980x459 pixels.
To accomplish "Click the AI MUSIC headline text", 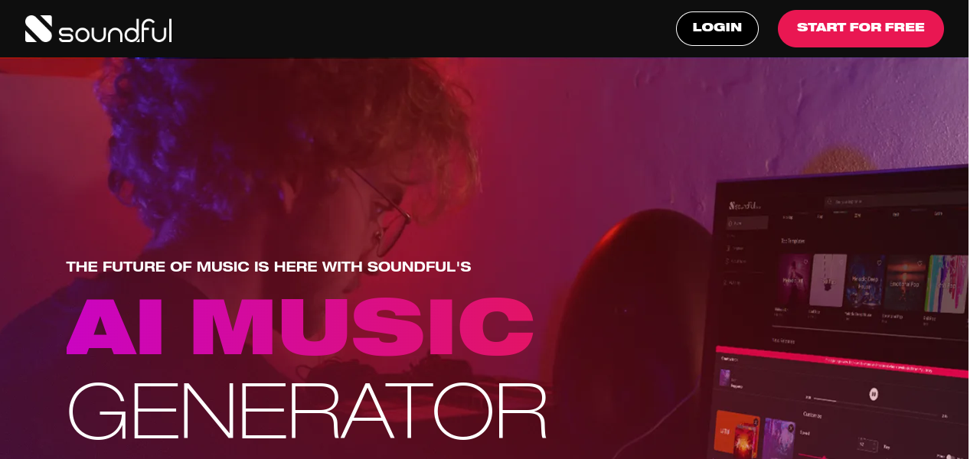I will [x=300, y=326].
